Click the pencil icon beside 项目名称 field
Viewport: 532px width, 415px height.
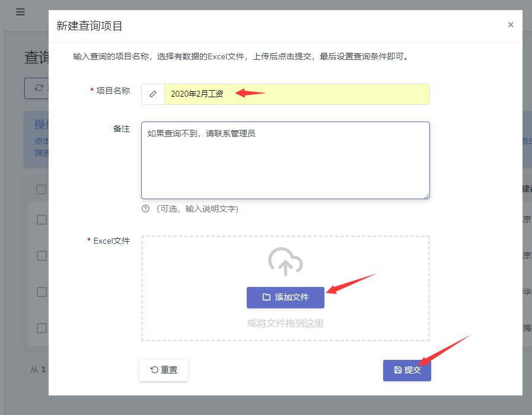(x=153, y=94)
